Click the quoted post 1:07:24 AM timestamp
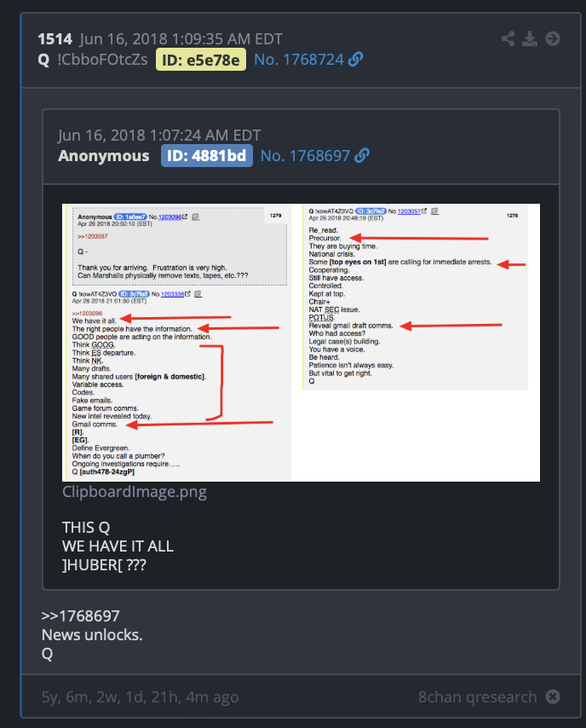The image size is (586, 728). [159, 135]
